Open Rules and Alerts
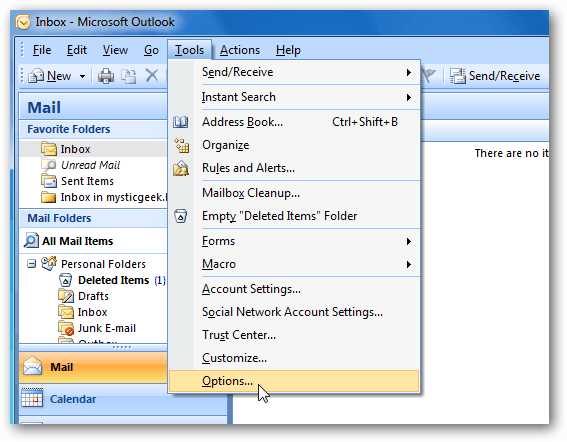Viewport: 567px width, 442px height. point(294,168)
